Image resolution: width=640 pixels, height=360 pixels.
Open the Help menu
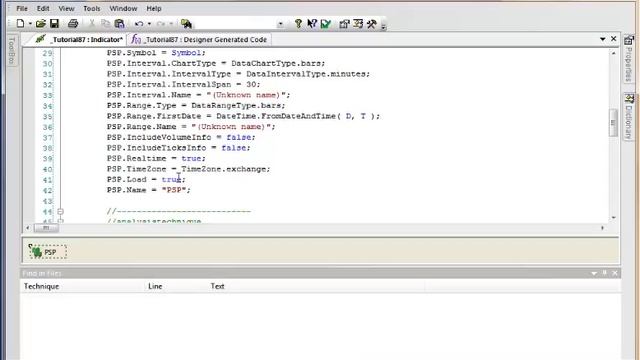154,8
